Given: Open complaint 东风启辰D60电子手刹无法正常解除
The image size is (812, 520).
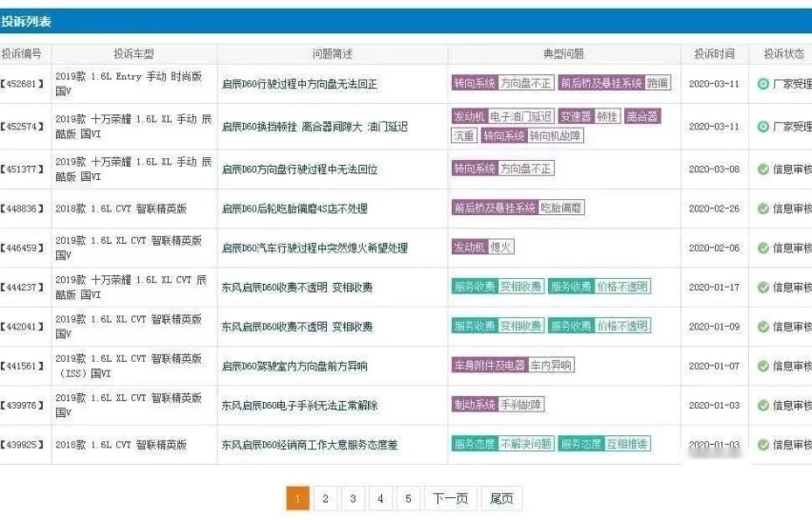Looking at the screenshot, I should click(299, 406).
